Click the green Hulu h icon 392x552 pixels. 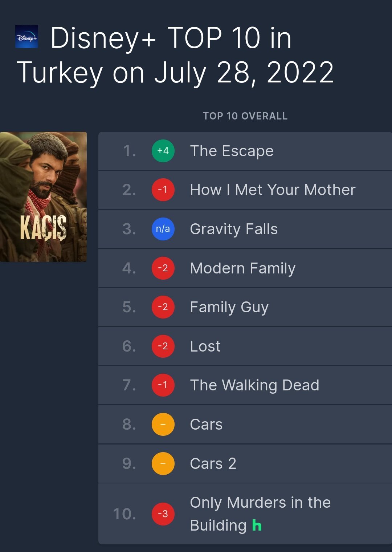coord(257,525)
